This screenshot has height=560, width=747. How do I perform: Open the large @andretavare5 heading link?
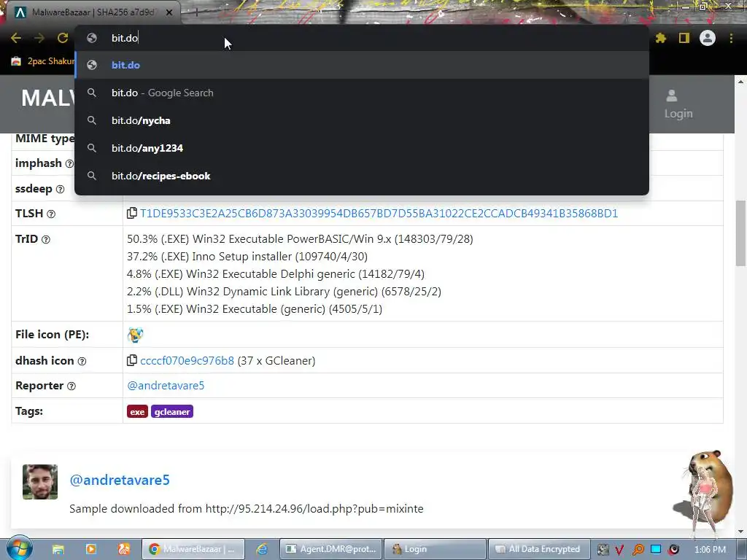click(x=120, y=480)
